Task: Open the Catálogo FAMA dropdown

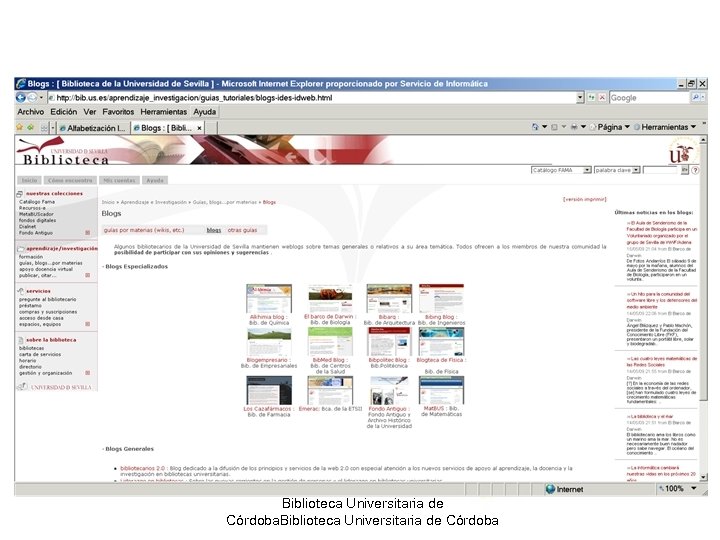Action: pyautogui.click(x=561, y=170)
